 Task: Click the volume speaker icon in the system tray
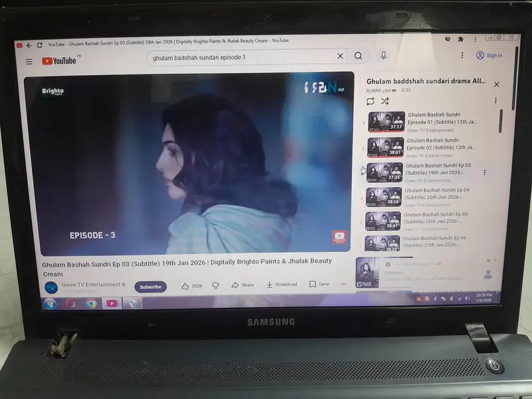[467, 298]
